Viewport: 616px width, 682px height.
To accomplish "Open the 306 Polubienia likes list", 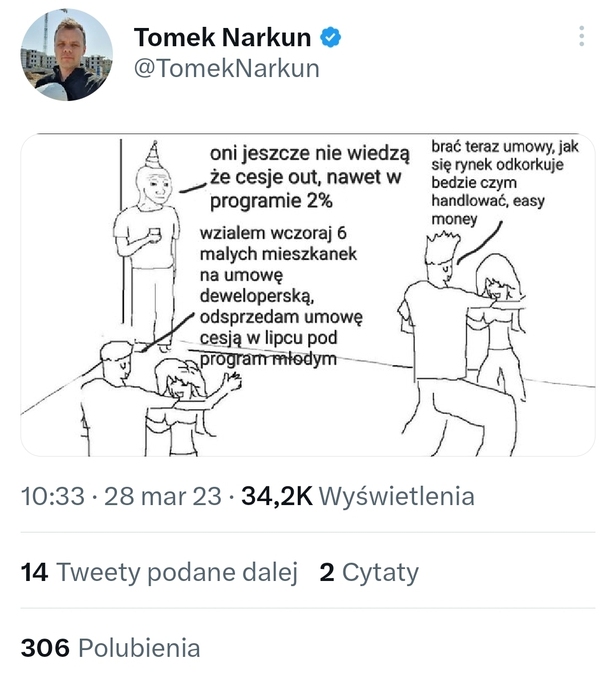I will click(111, 648).
